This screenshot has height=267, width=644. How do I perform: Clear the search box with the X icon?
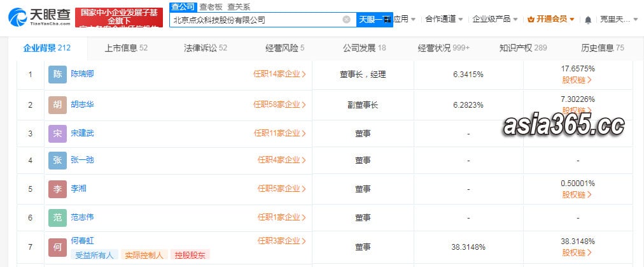pyautogui.click(x=347, y=19)
